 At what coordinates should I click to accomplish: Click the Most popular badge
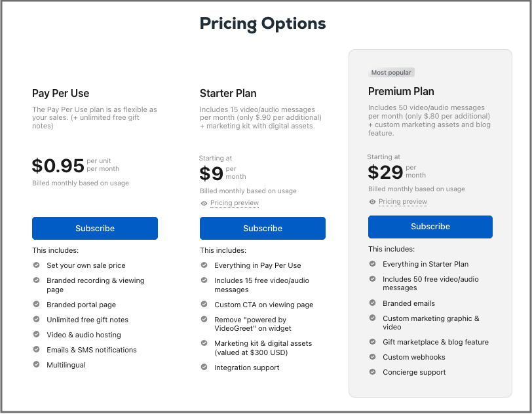(x=391, y=73)
